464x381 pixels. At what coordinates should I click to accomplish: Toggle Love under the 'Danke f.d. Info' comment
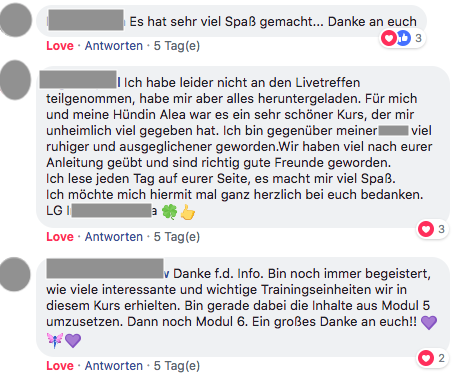coord(60,366)
